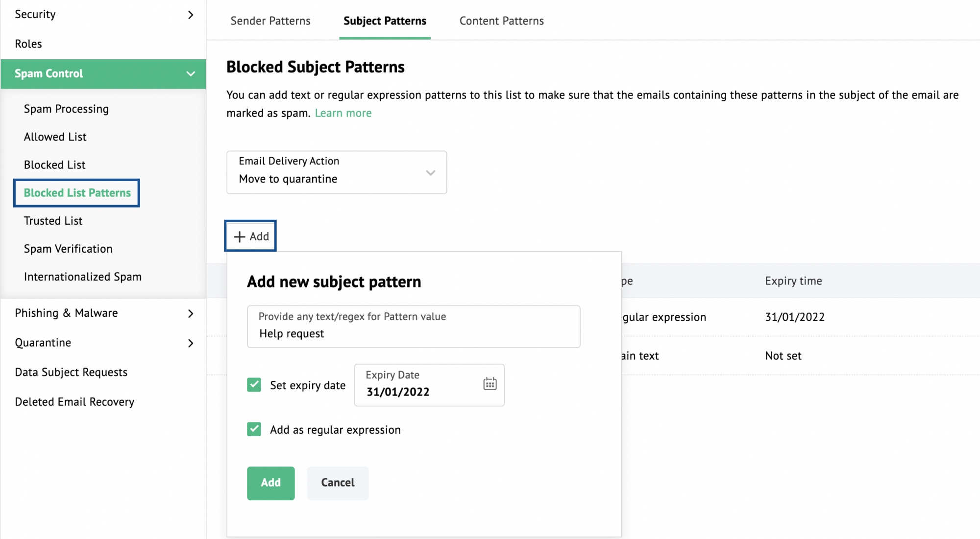This screenshot has width=980, height=539.
Task: Toggle the Set expiry date checkbox
Action: (x=254, y=384)
